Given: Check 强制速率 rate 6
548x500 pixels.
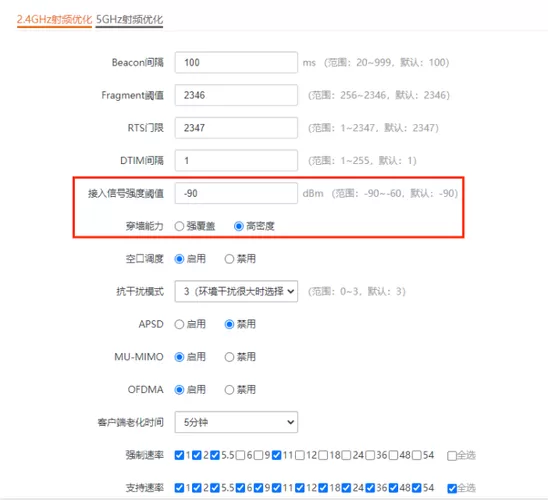Looking at the screenshot, I should coord(240,455).
